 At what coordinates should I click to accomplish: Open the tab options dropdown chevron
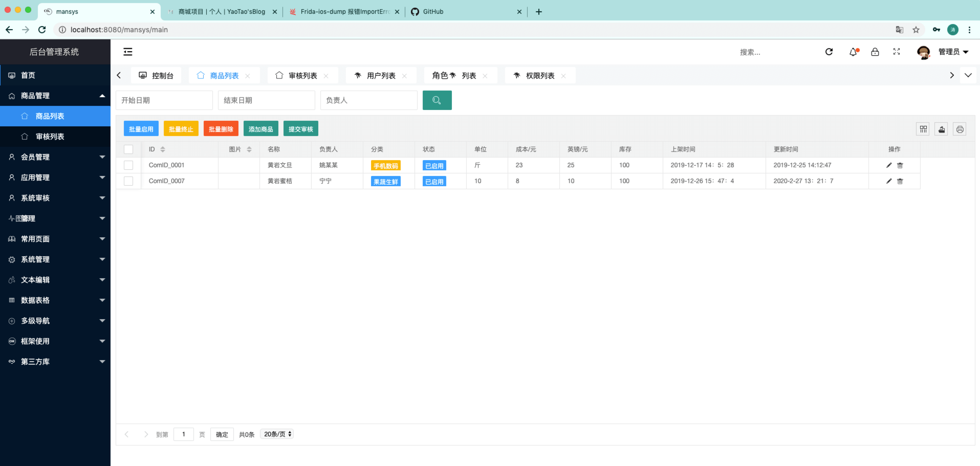(968, 75)
